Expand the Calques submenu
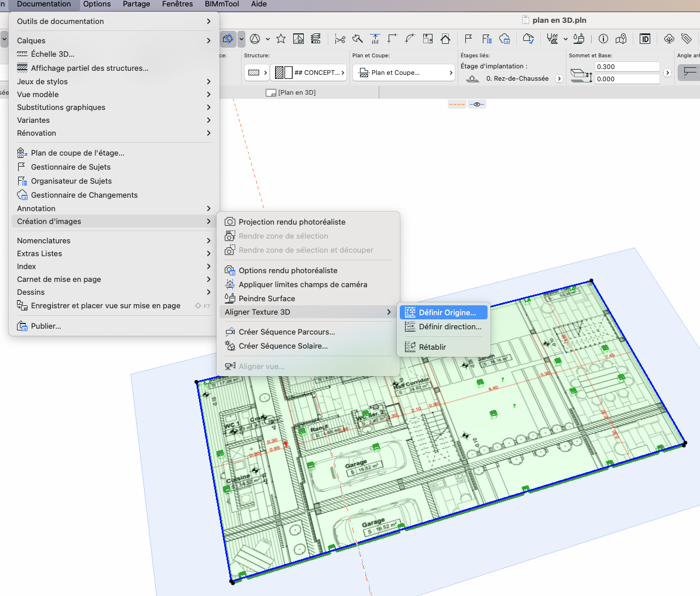Viewport: 700px width, 596px height. pyautogui.click(x=114, y=40)
